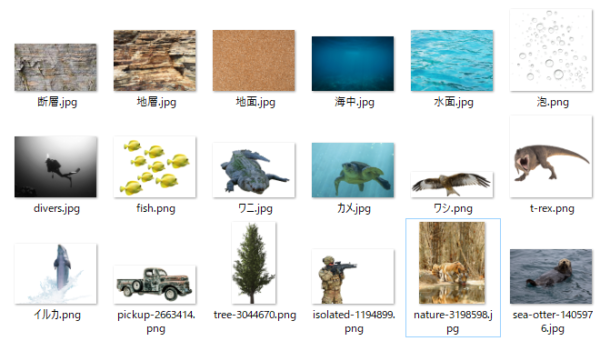The width and height of the screenshot is (600, 361).
Task: Select the 地面.jpg brown ground texture
Action: point(254,60)
